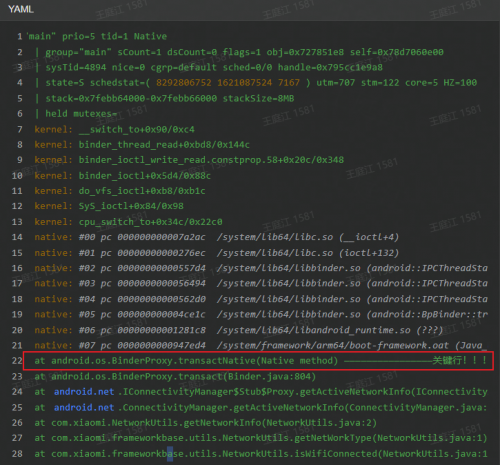Image resolution: width=500 pixels, height=465 pixels.
Task: Click line number 1 in gutter
Action: 20,36
